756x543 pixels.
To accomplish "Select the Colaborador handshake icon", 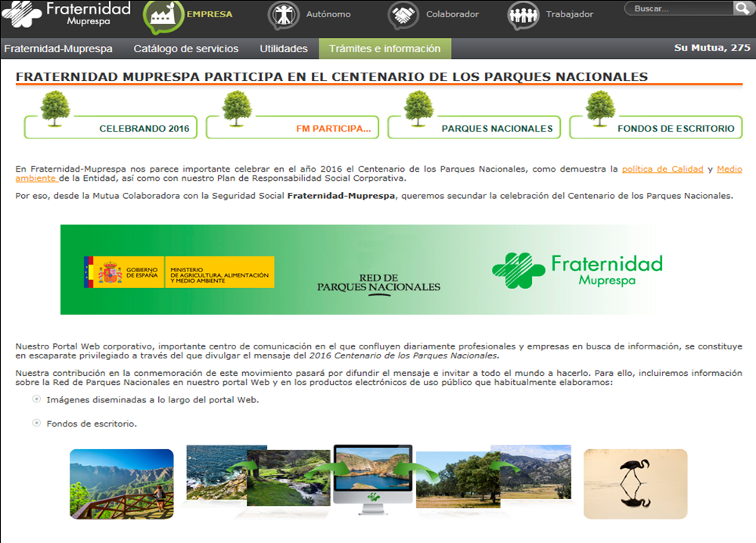I will 403,15.
